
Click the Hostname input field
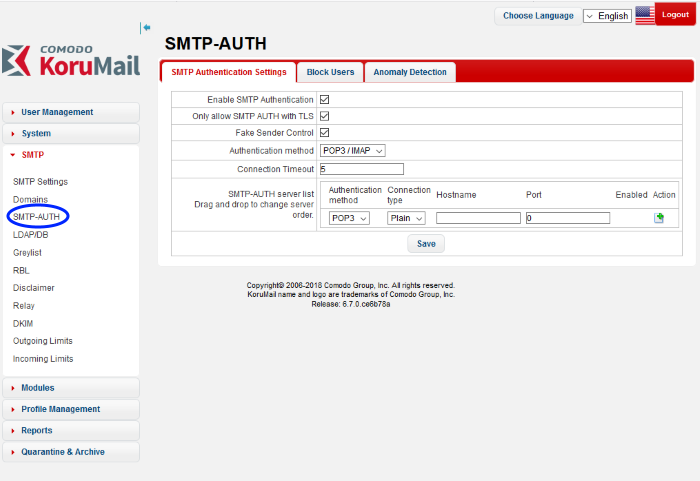click(x=478, y=218)
